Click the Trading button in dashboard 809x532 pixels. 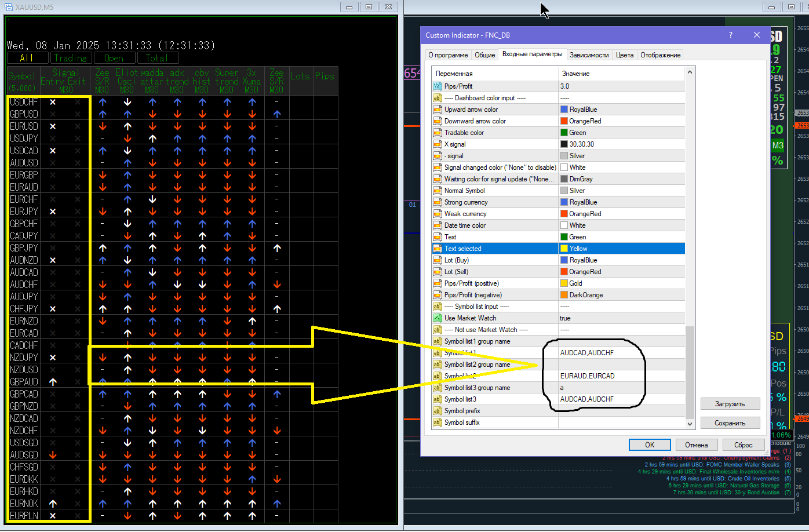[71, 58]
